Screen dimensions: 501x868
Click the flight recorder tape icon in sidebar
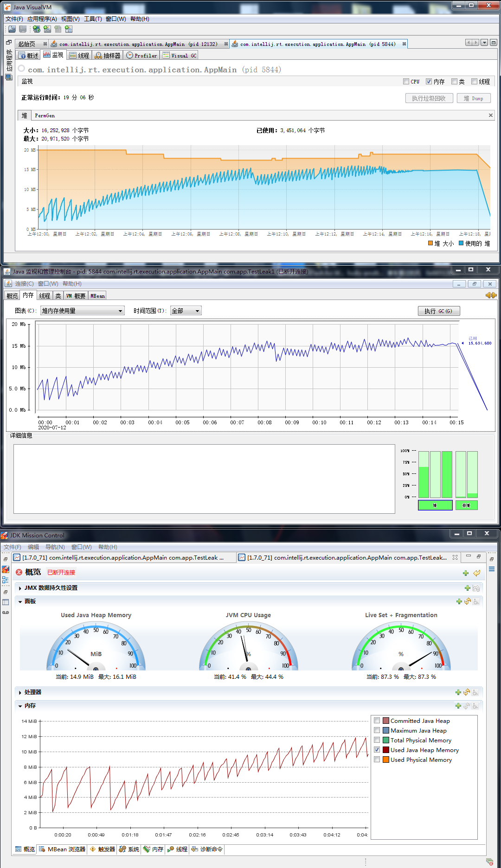[6, 613]
